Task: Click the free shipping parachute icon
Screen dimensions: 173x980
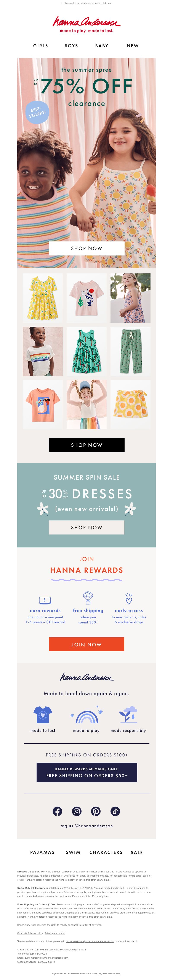Action: point(88,598)
